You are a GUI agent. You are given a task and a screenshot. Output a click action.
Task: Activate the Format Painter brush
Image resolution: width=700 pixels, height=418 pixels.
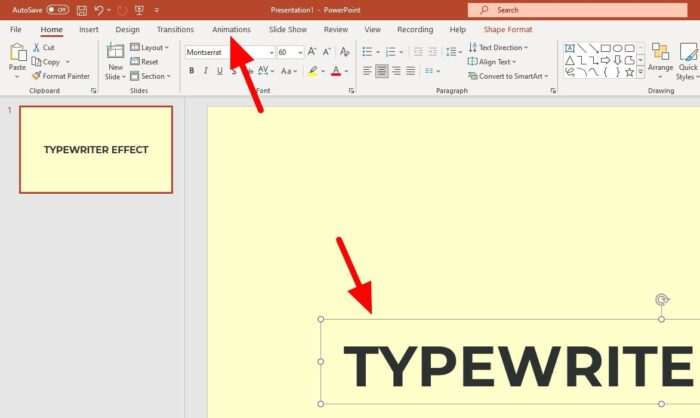(x=37, y=76)
